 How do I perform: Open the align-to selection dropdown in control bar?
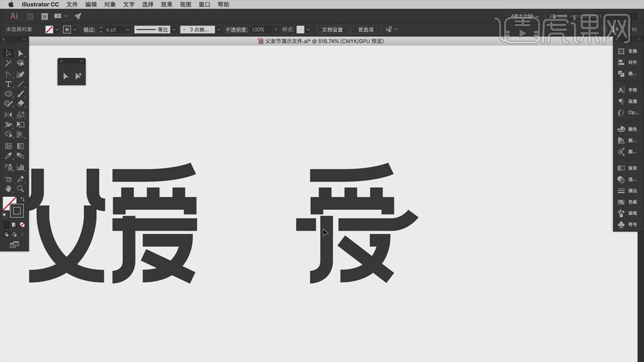click(x=392, y=29)
